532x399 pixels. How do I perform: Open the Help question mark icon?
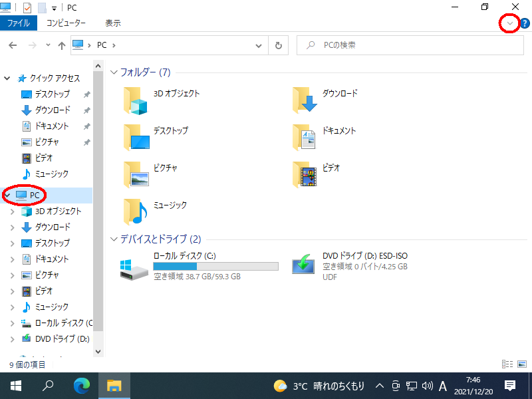coord(525,23)
